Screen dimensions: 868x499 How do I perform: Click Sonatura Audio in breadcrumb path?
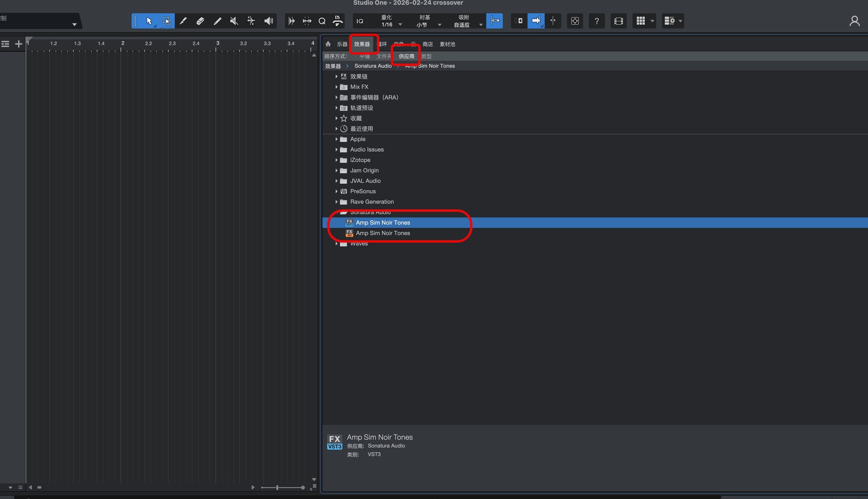(373, 66)
